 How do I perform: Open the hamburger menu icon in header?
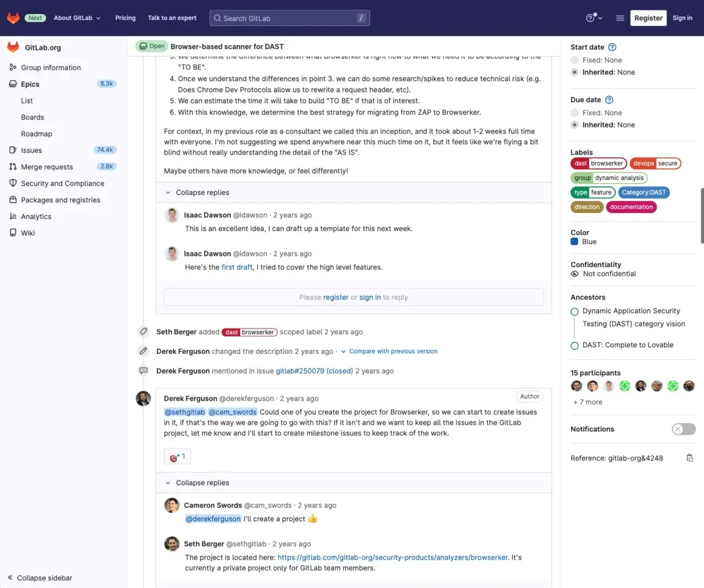(620, 18)
